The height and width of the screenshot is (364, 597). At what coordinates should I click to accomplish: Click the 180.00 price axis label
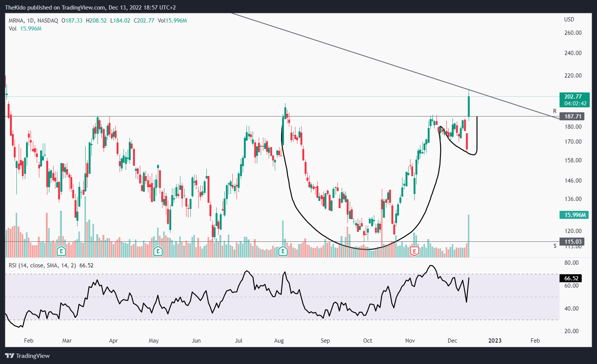(x=573, y=127)
